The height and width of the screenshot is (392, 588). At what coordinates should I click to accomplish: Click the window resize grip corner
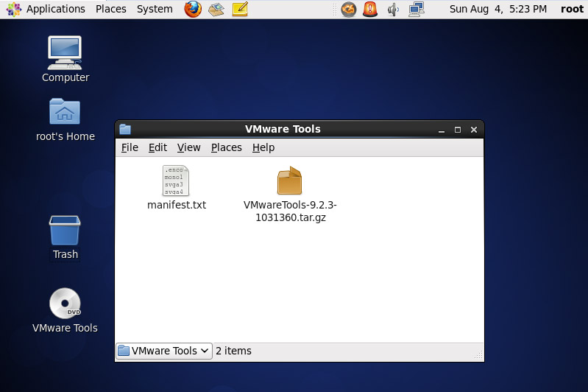point(478,355)
